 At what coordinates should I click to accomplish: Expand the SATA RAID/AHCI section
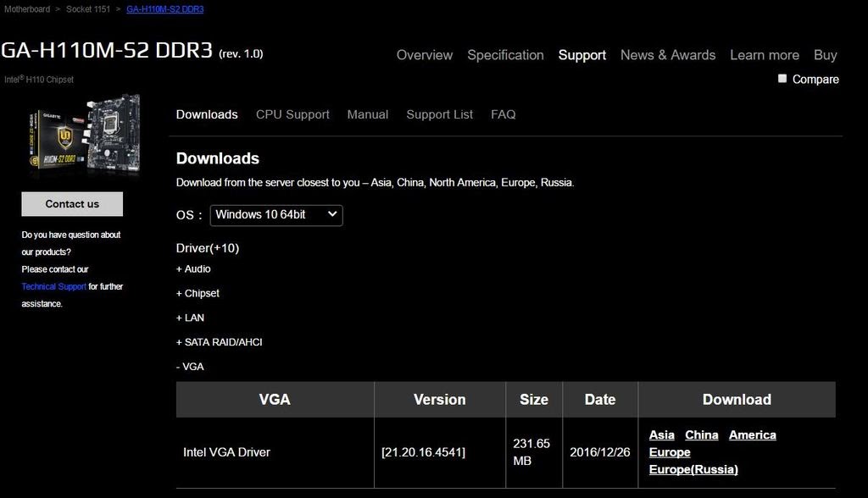219,342
